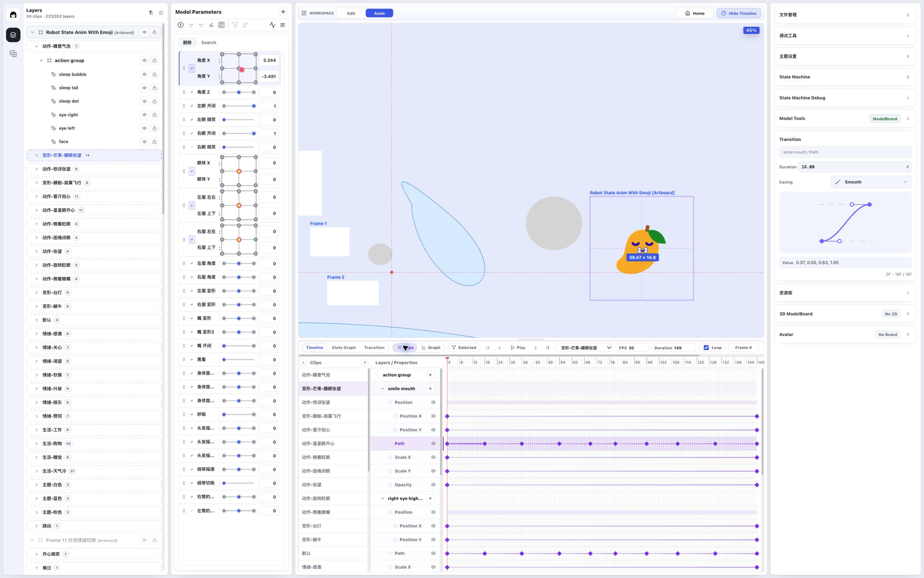Hide the action group layer
The width and height of the screenshot is (924, 578).
[144, 61]
